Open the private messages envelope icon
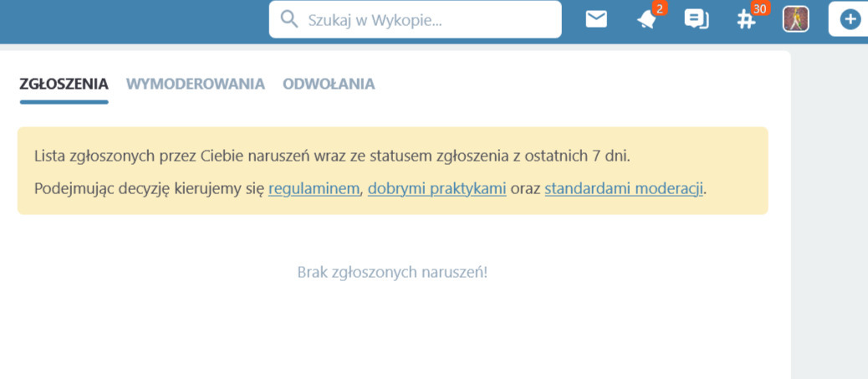Viewport: 868px width, 379px height. click(596, 19)
